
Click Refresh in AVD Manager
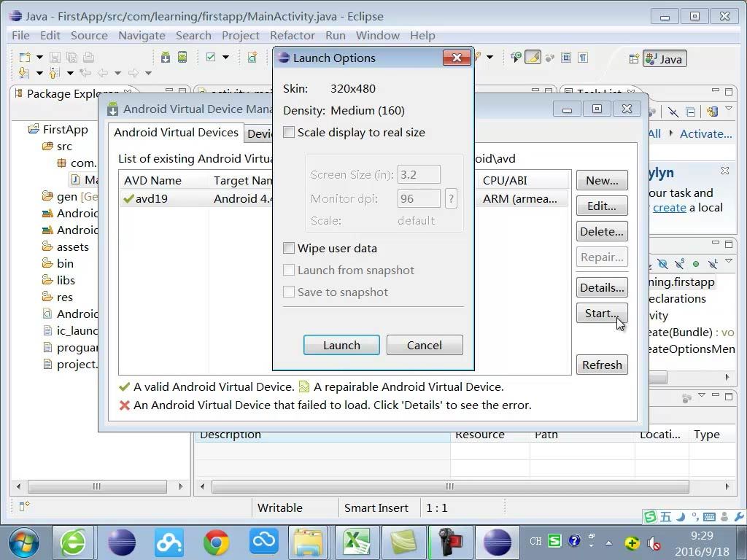602,365
